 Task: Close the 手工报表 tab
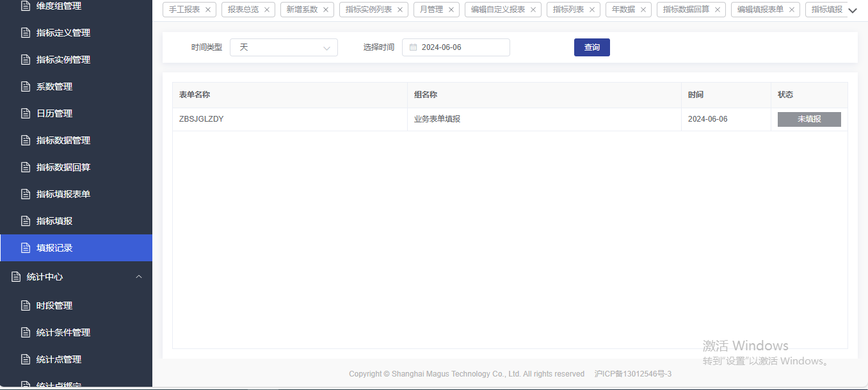pos(208,10)
